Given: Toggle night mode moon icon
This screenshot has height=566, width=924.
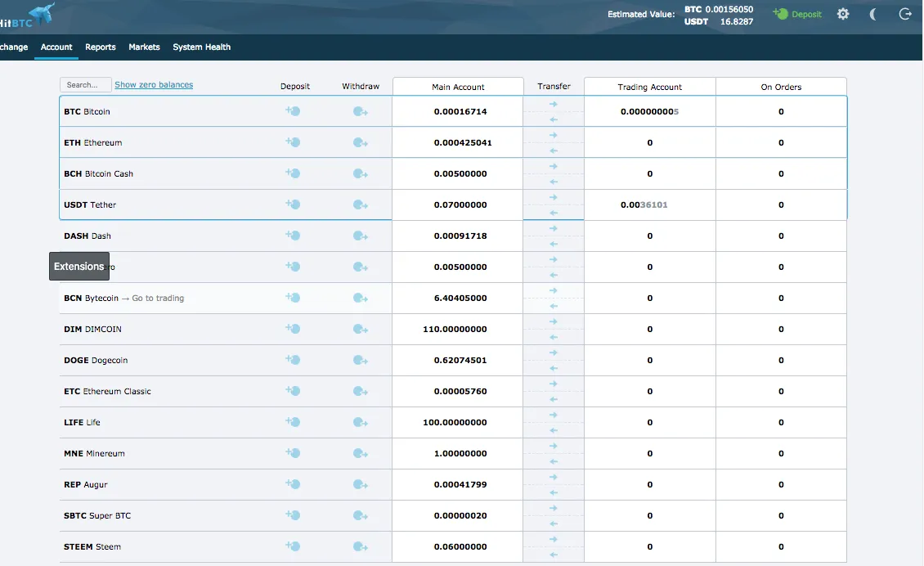Looking at the screenshot, I should tap(873, 14).
